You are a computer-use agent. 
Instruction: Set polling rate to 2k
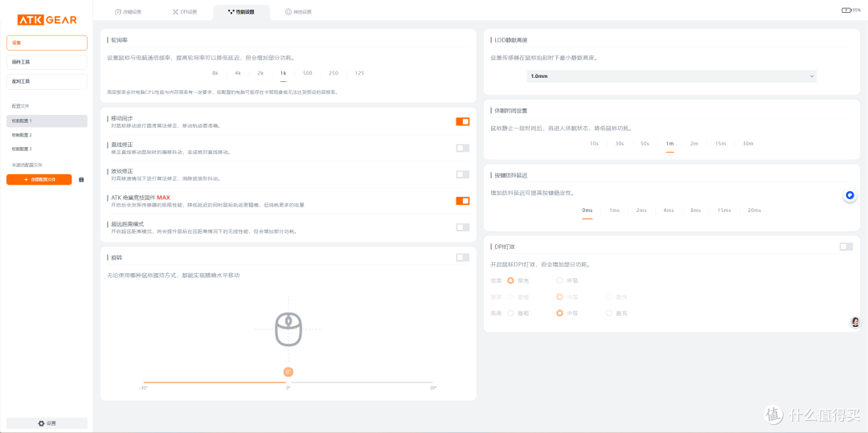(x=260, y=73)
